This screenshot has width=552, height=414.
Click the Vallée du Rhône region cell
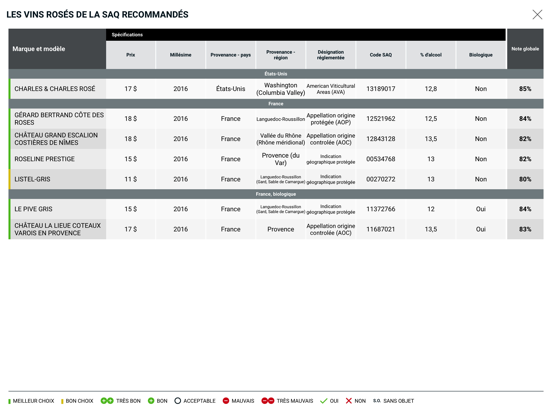pyautogui.click(x=281, y=139)
